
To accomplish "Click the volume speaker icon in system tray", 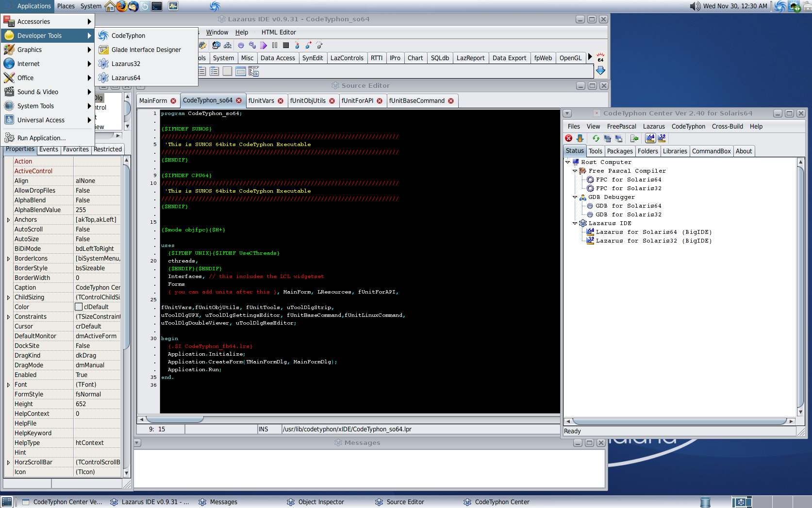I will [695, 6].
